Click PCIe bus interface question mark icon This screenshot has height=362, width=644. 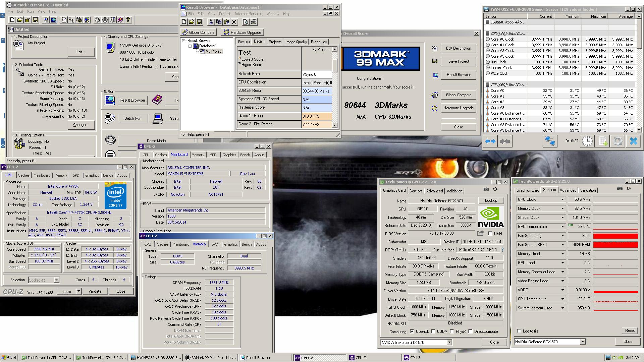[502, 250]
